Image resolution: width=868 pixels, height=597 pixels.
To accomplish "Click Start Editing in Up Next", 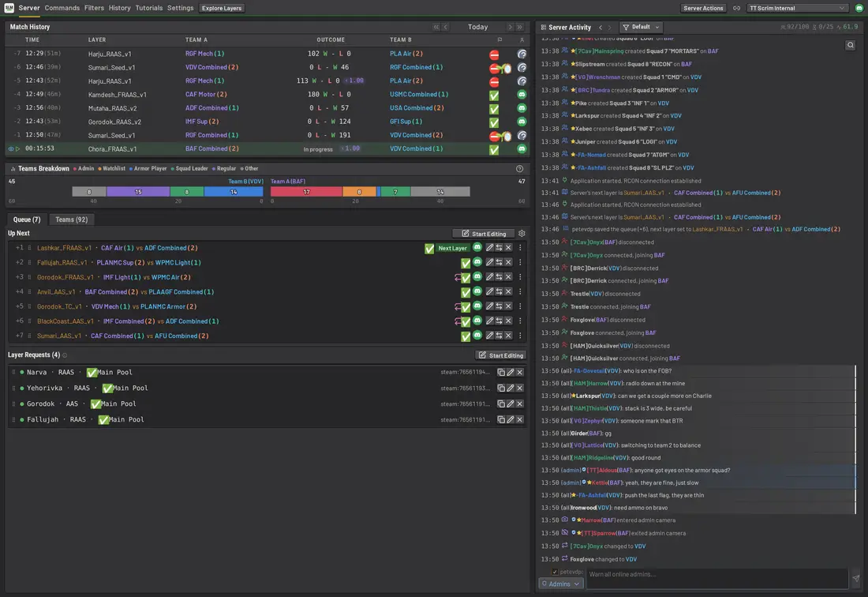I will coord(484,234).
